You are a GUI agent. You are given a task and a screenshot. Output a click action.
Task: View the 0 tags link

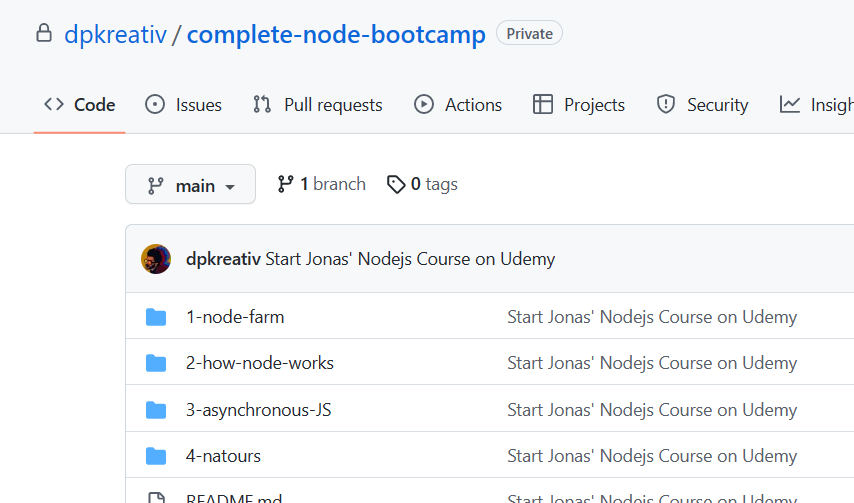[x=422, y=184]
